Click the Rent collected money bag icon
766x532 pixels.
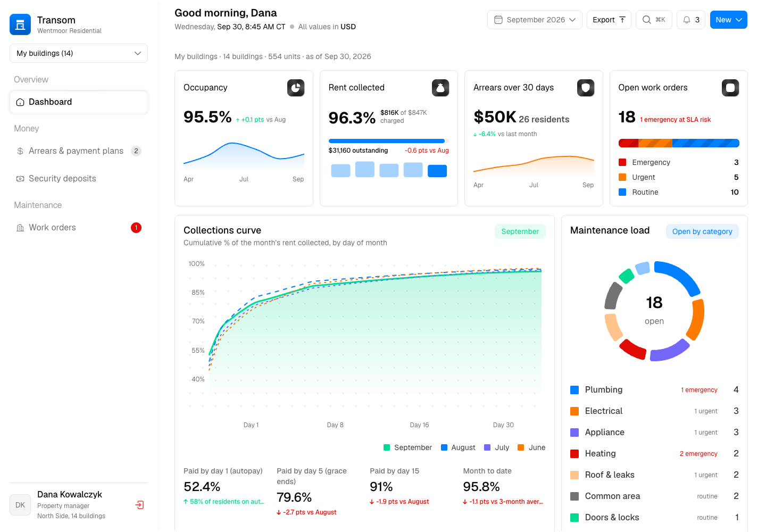click(x=440, y=88)
